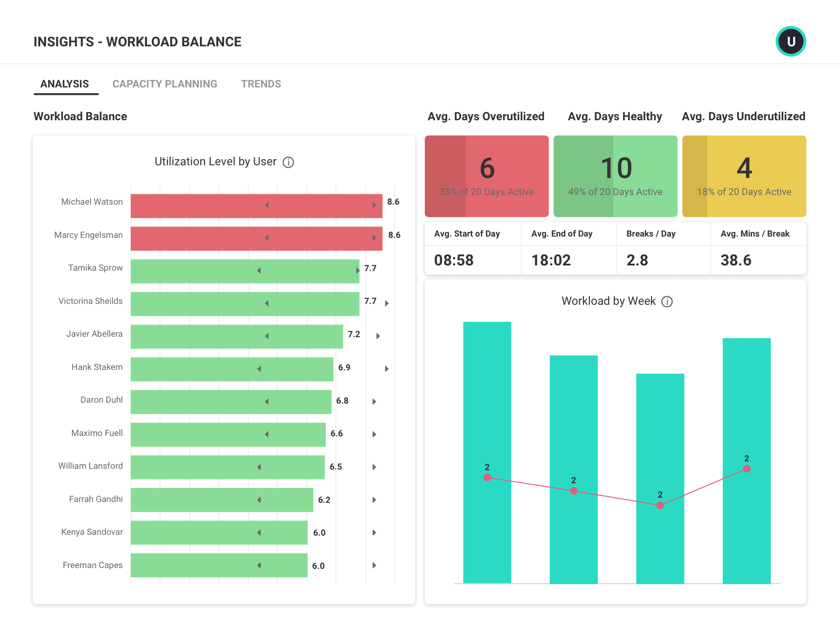
Task: Switch to the Capacity Planning tab
Action: (x=164, y=84)
